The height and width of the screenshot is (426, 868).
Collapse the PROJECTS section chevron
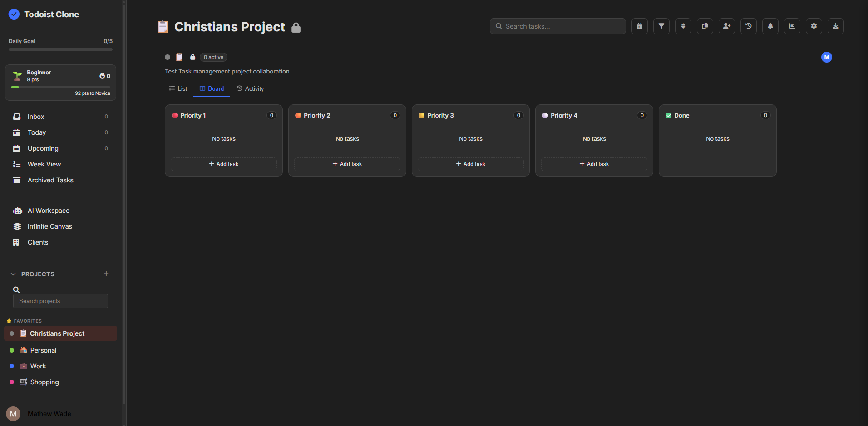pyautogui.click(x=13, y=274)
